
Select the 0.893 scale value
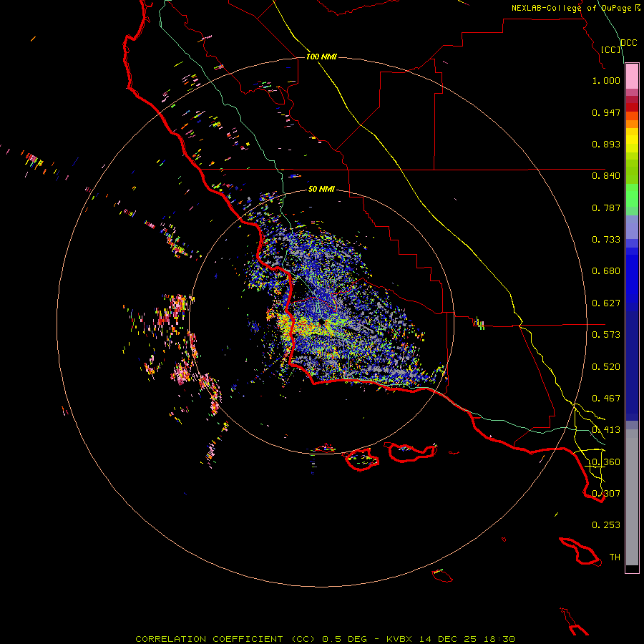[x=606, y=144]
